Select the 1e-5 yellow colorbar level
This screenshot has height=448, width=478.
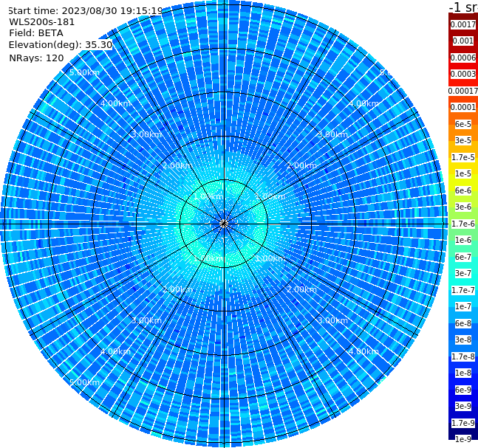(463, 174)
